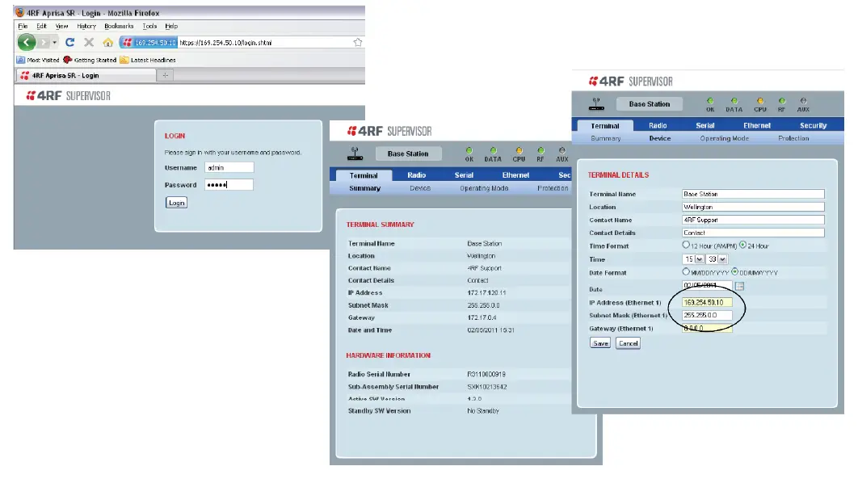Click the antenna icon in Terminal Summary window

point(355,153)
